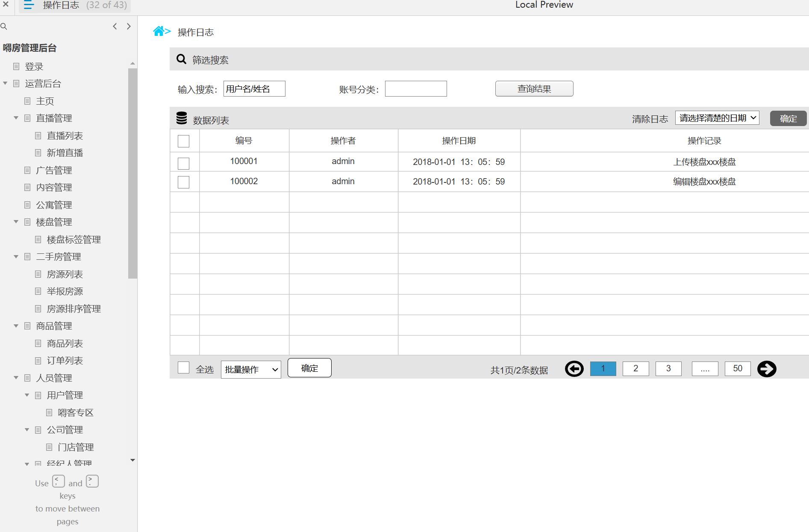The image size is (809, 532).
Task: Click the 账号分类 input field
Action: pos(416,89)
